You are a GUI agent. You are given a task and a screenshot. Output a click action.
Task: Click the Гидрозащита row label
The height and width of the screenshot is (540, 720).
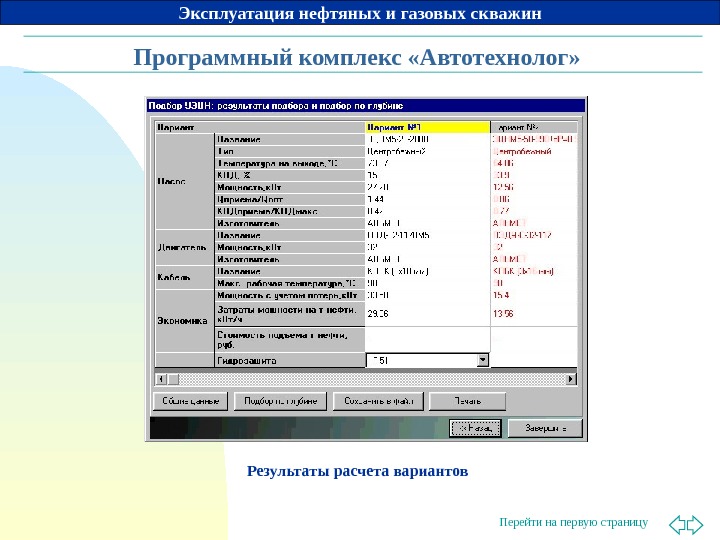click(x=290, y=360)
